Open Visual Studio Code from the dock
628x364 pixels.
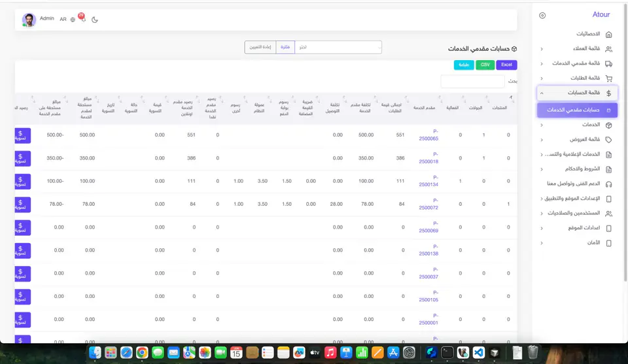click(x=479, y=352)
